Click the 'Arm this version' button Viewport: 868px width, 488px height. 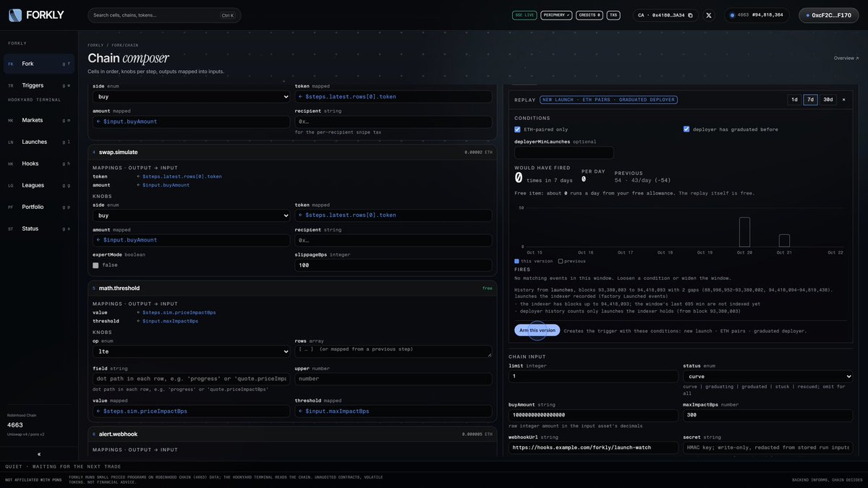[537, 330]
